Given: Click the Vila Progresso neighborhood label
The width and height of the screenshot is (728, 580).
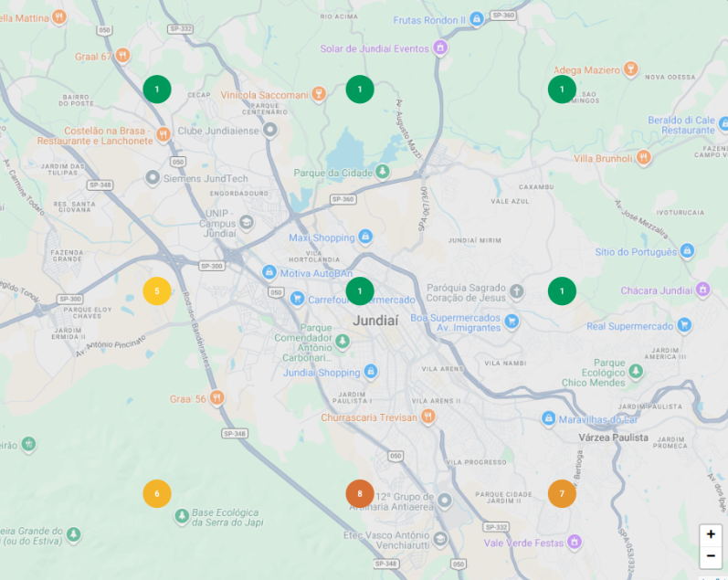Looking at the screenshot, I should (477, 462).
